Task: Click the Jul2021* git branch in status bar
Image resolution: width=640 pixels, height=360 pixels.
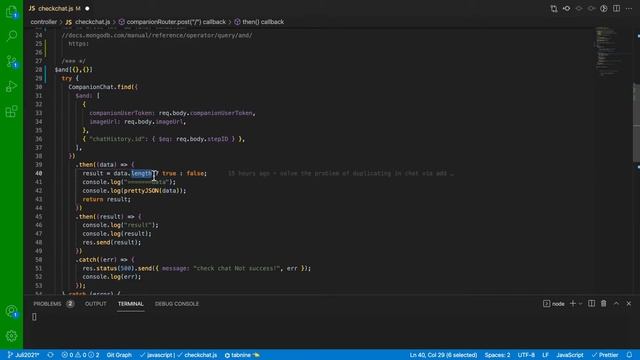Action: pos(24,355)
